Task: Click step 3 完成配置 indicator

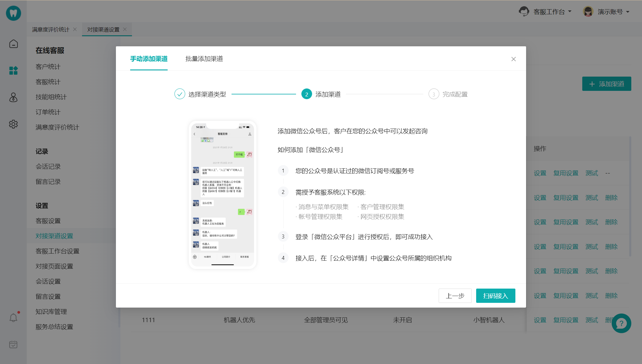Action: pyautogui.click(x=434, y=94)
